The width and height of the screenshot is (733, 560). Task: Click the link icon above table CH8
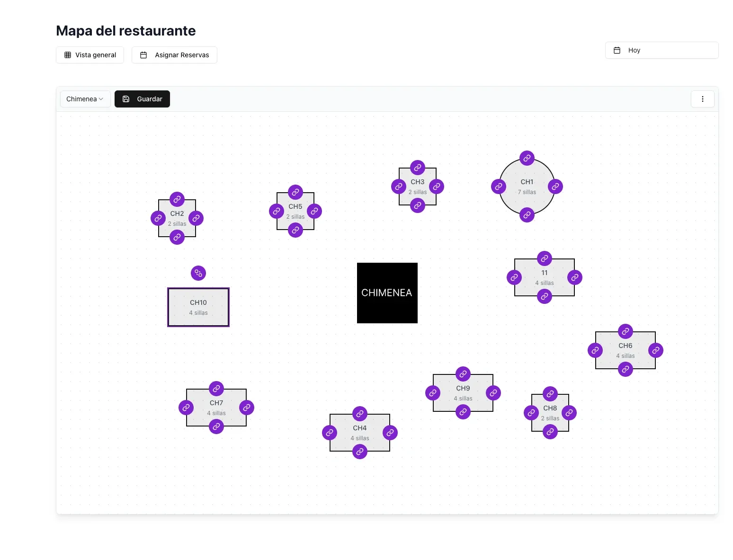[550, 394]
